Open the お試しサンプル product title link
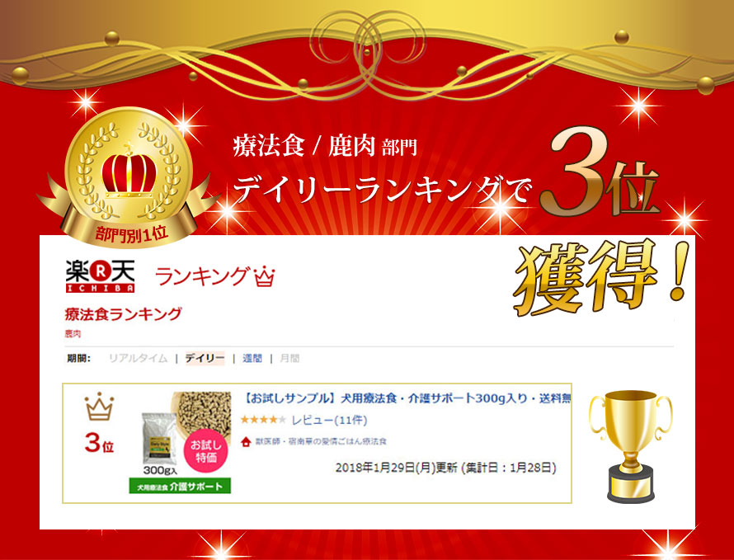734x560 pixels. 406,398
